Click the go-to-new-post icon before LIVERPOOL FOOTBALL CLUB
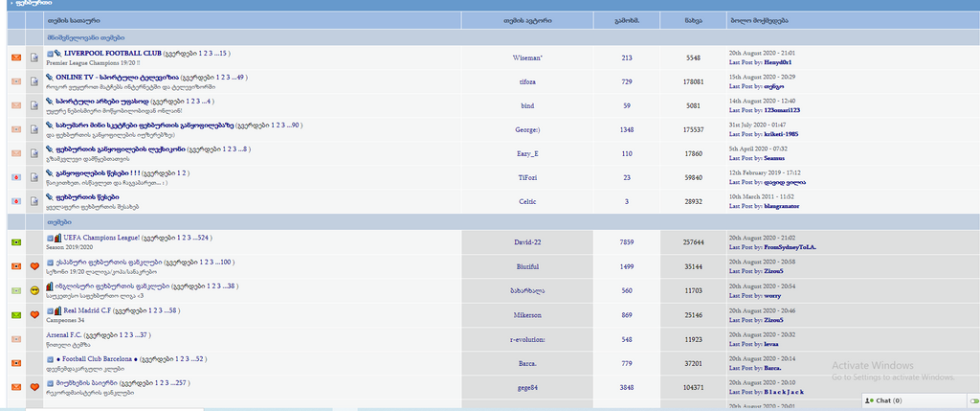 click(x=50, y=54)
